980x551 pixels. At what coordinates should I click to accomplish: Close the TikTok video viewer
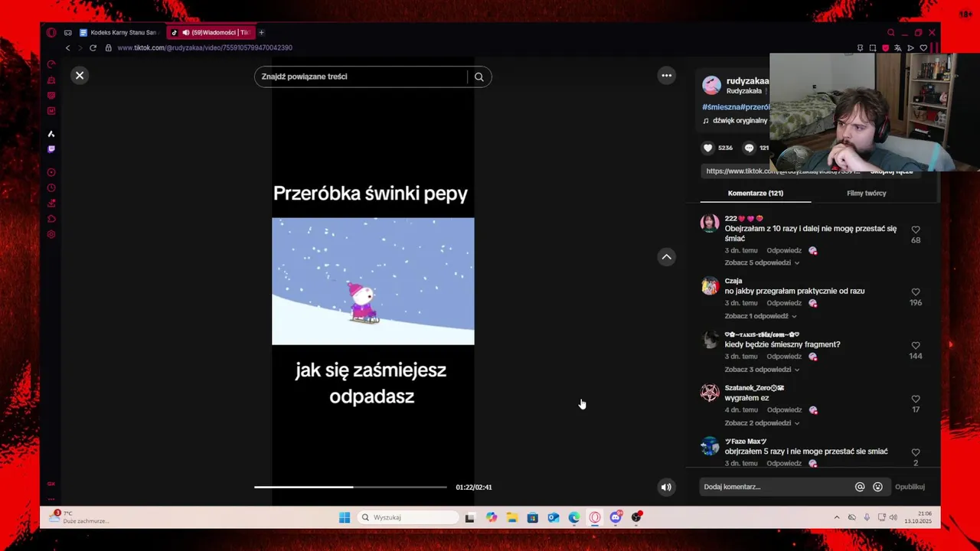(x=80, y=76)
